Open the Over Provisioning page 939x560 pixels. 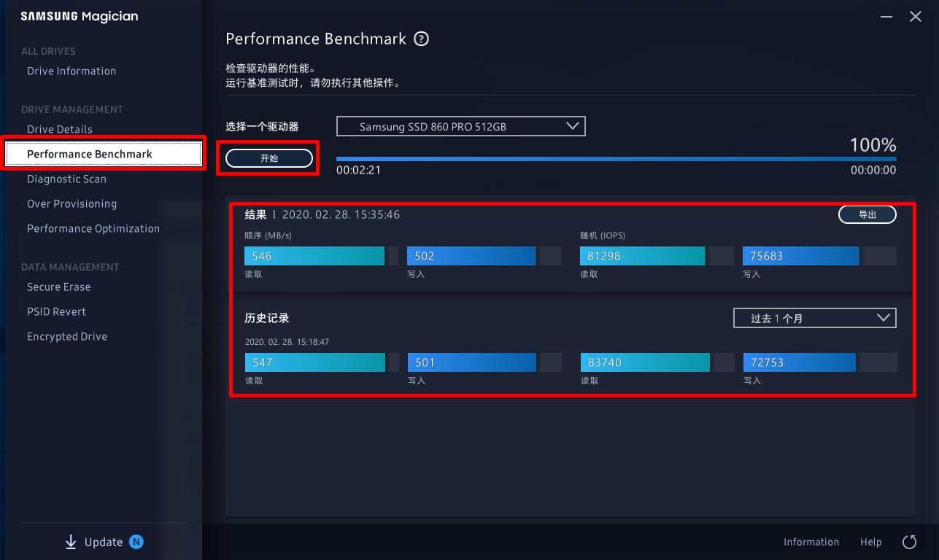coord(72,203)
